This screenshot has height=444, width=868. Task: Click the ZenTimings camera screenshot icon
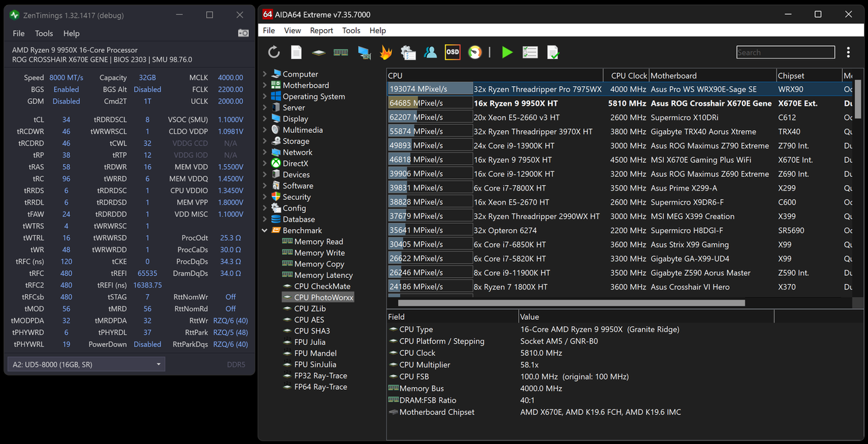click(243, 33)
